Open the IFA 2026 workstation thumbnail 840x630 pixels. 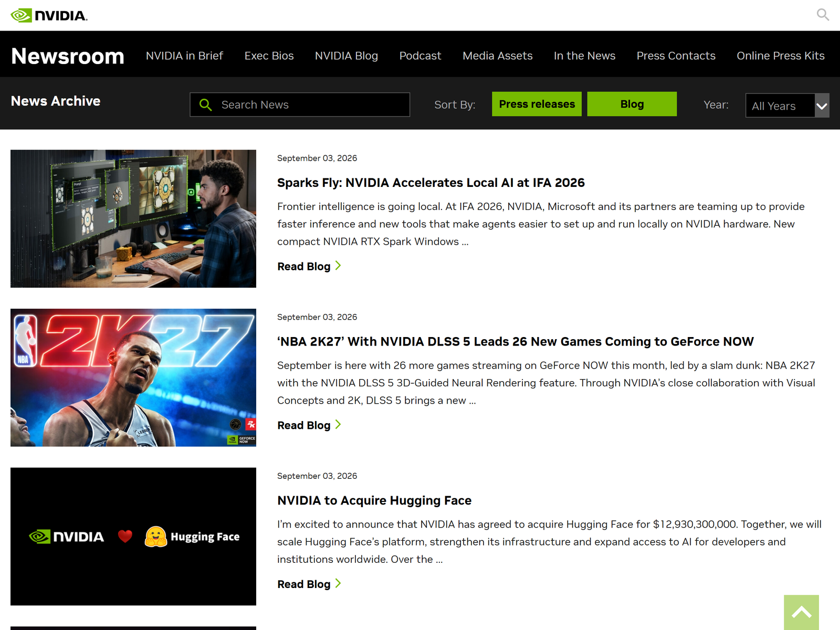point(133,218)
